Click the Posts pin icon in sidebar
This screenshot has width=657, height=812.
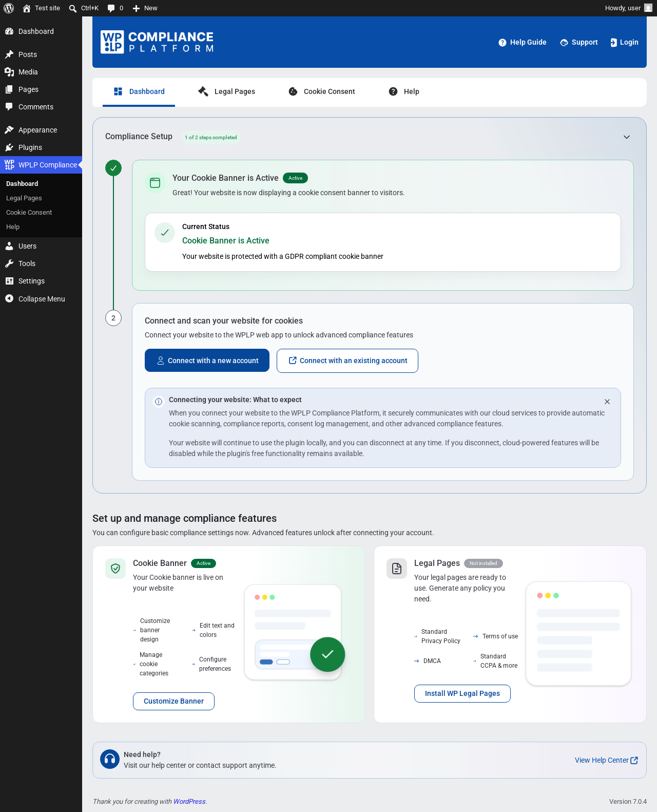9,54
